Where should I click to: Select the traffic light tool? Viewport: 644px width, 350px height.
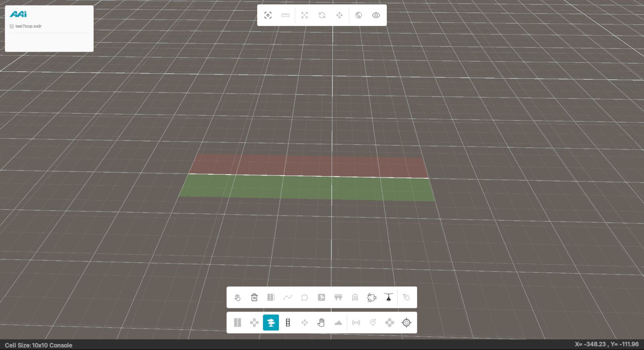(x=288, y=322)
